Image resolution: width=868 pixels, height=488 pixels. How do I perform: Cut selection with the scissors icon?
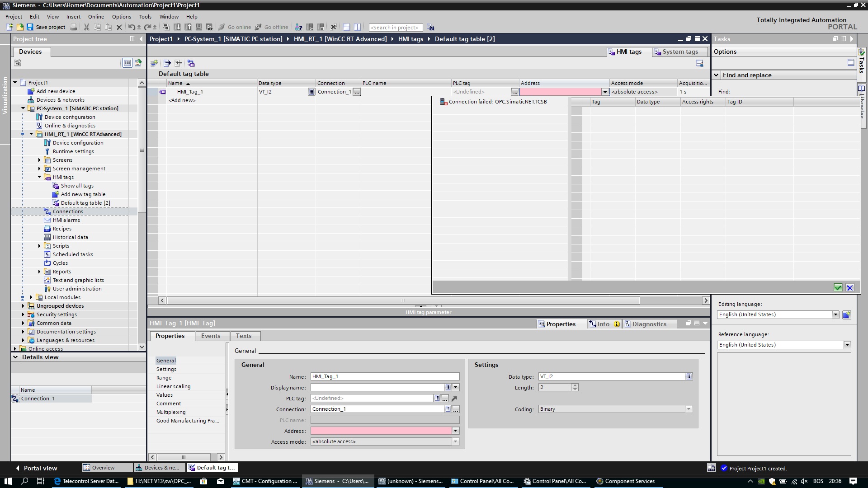tap(86, 27)
